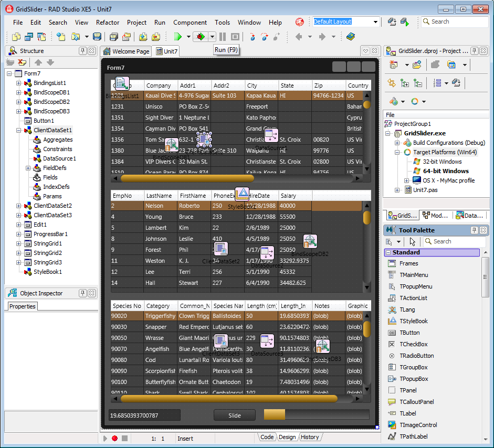Pin the Project Manager panel
The height and width of the screenshot is (448, 494).
click(x=474, y=51)
